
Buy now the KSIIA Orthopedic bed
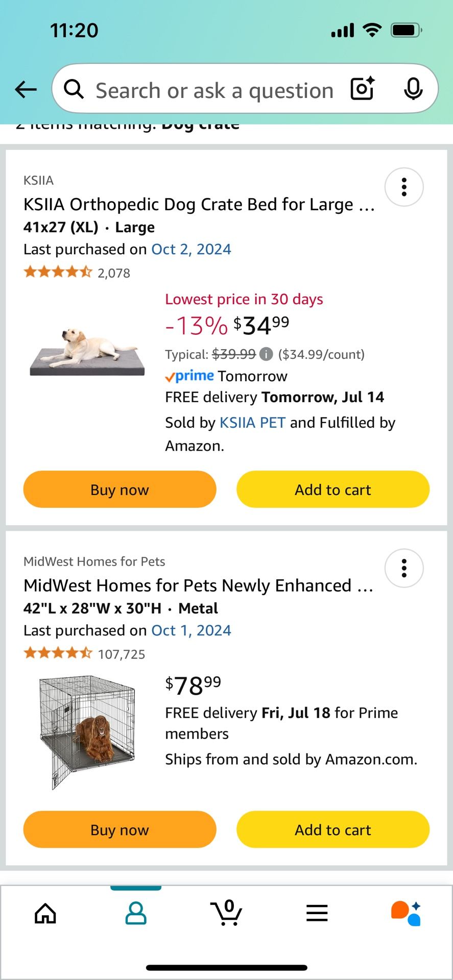(x=120, y=489)
